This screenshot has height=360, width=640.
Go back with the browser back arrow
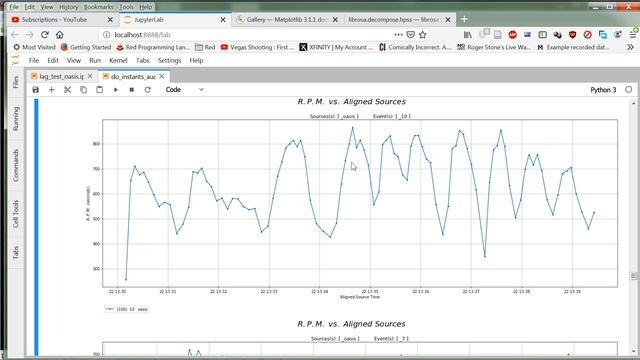point(15,35)
